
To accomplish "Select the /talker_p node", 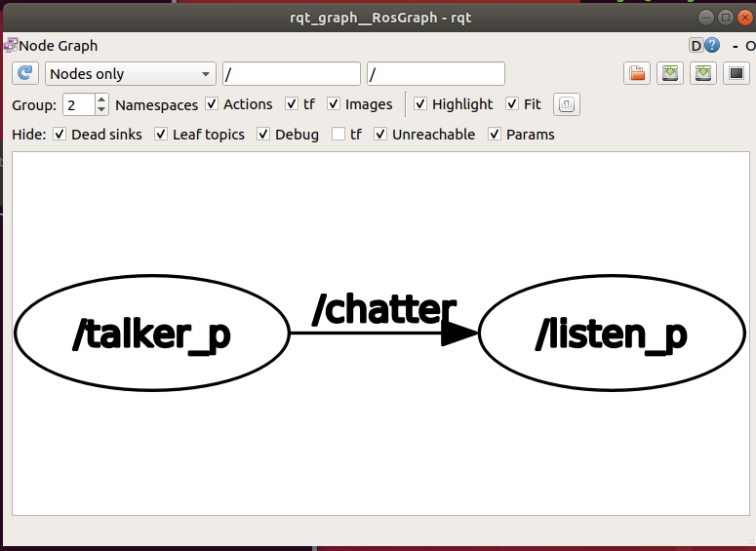I will [x=152, y=334].
